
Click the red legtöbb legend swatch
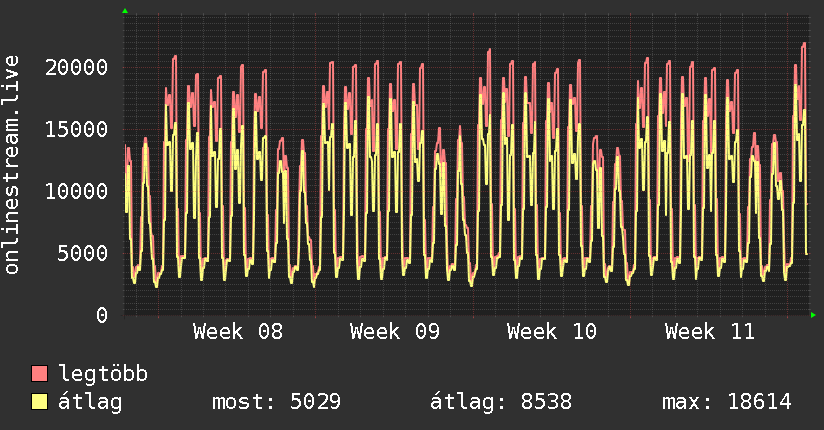coord(39,373)
